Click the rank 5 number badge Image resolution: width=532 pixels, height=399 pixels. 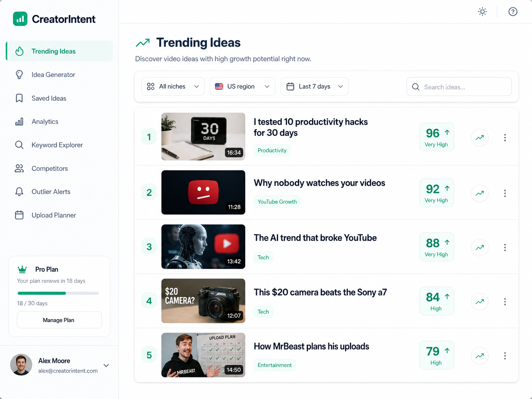click(149, 355)
